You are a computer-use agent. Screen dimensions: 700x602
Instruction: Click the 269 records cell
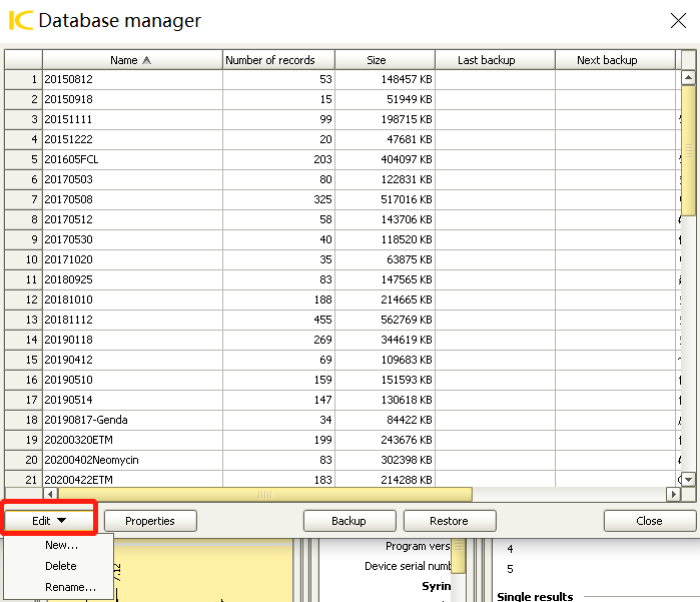coord(279,340)
